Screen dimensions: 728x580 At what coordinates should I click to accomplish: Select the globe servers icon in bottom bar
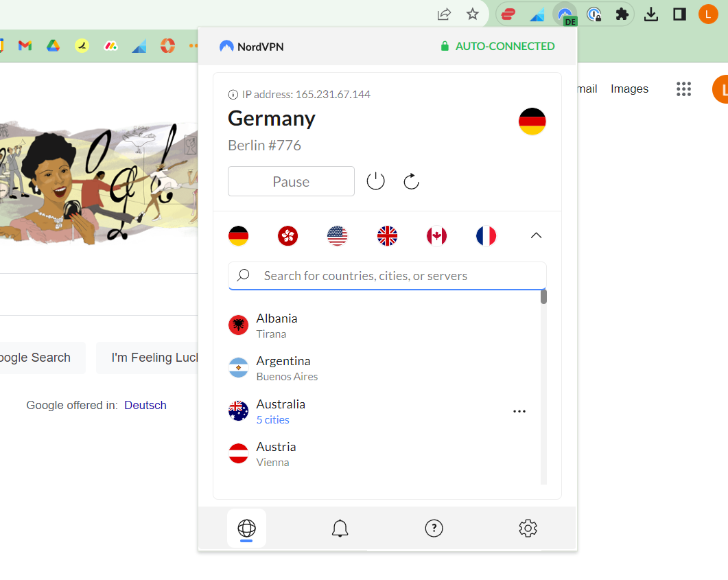coord(246,528)
